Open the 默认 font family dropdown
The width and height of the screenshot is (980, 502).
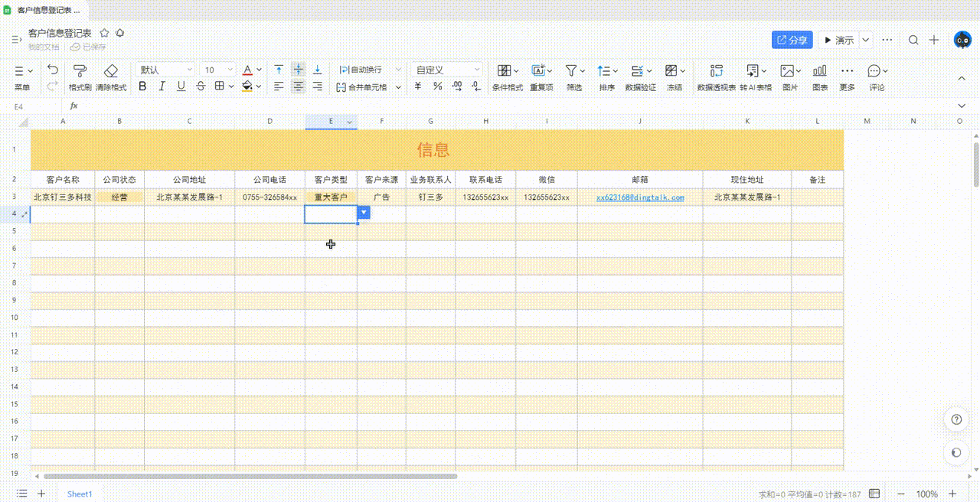tap(165, 70)
